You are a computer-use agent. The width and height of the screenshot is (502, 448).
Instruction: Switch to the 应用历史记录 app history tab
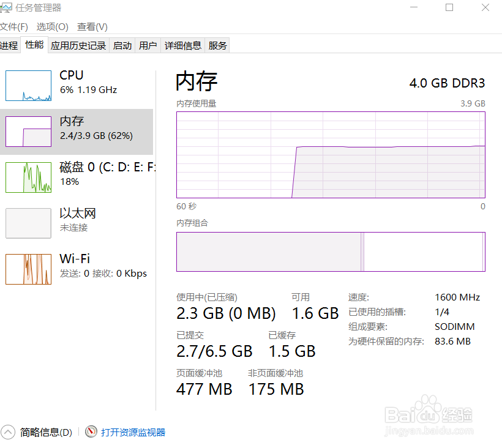tap(78, 45)
